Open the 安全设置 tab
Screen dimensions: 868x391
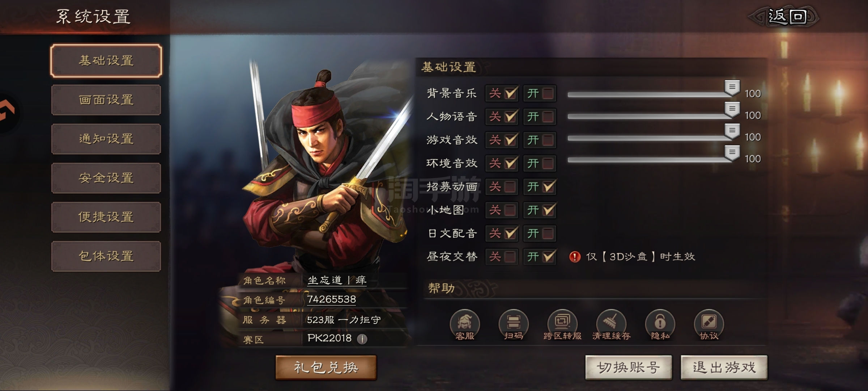point(106,178)
